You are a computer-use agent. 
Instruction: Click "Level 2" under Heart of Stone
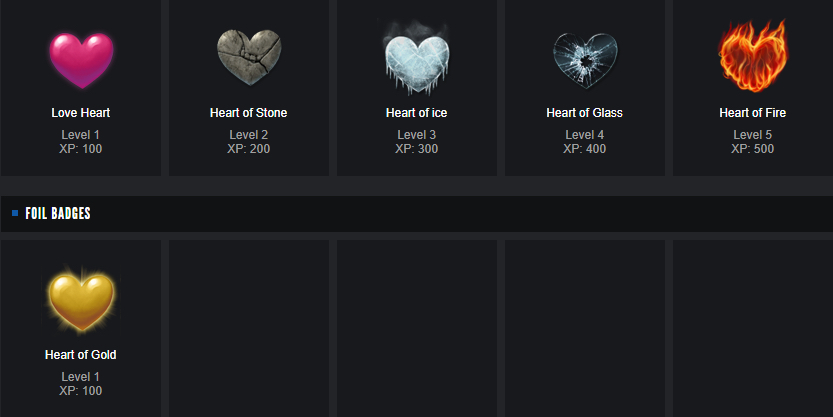click(x=249, y=135)
